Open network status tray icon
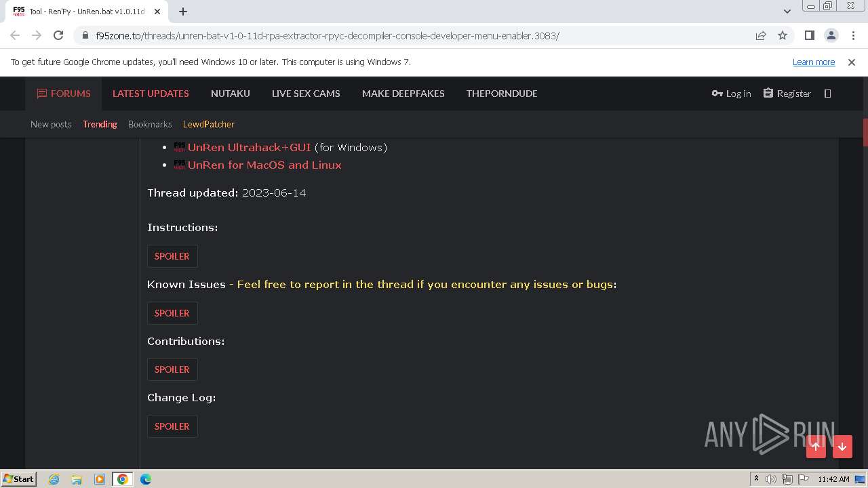This screenshot has height=488, width=868. [x=787, y=479]
